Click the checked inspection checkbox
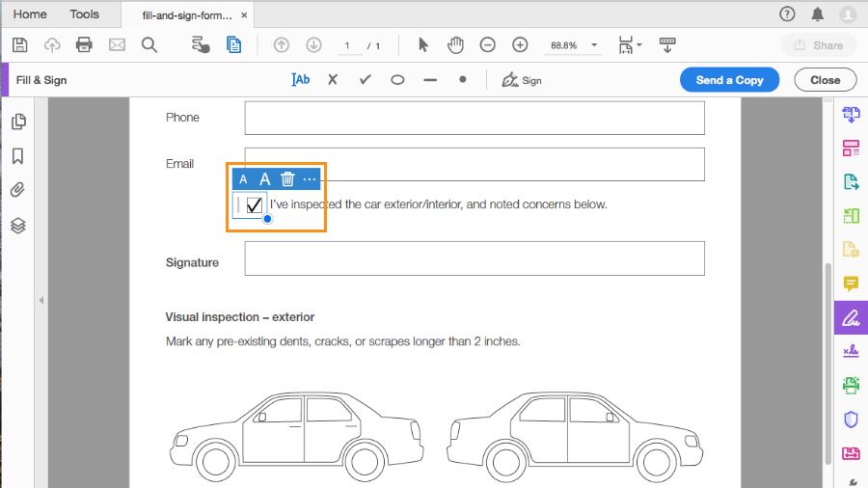 (x=255, y=204)
